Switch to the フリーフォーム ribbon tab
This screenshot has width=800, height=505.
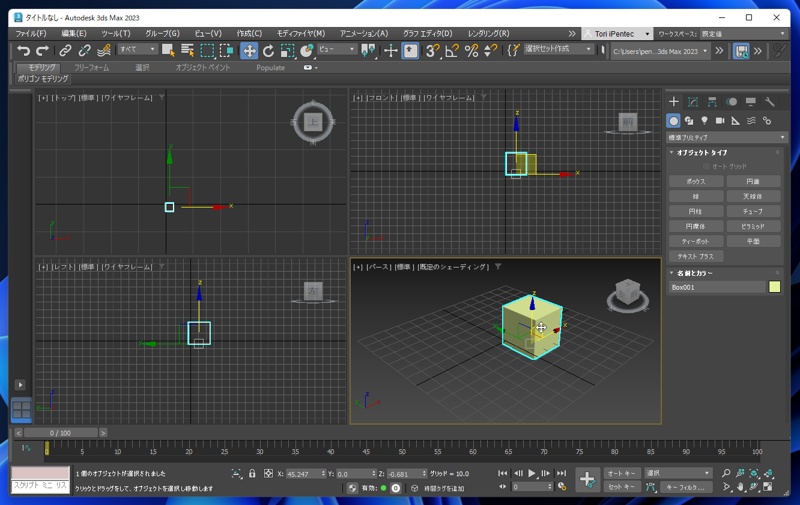[x=91, y=67]
